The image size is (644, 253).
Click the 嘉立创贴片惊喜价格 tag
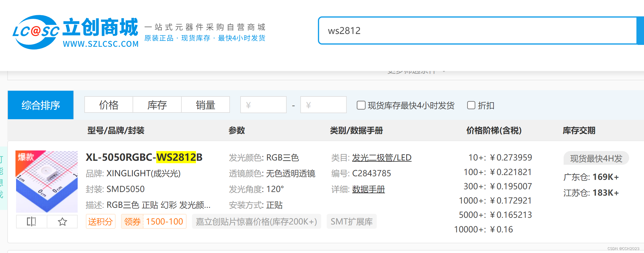[256, 221]
